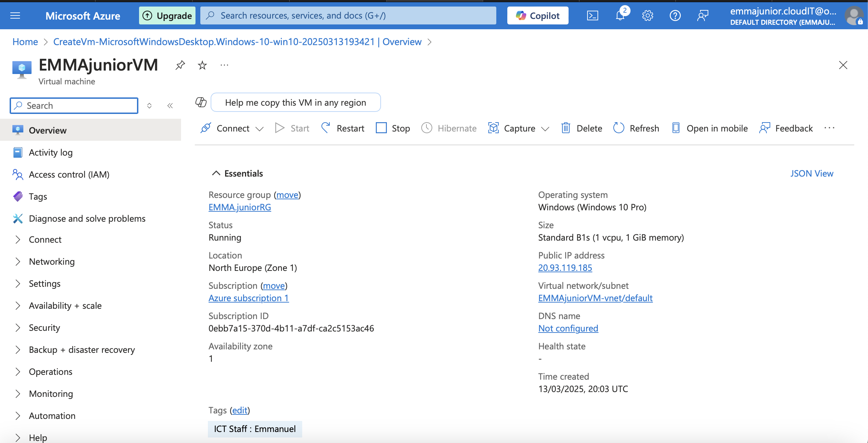Click move link next to Resource group
Screen dimensions: 868x443
click(x=287, y=195)
